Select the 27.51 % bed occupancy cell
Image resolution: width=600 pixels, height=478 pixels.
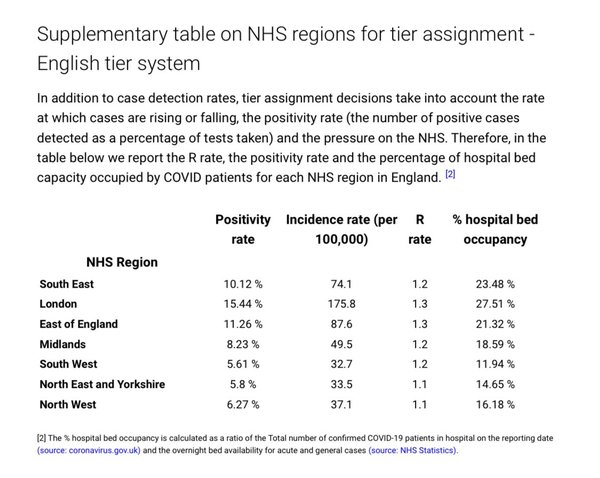click(495, 304)
